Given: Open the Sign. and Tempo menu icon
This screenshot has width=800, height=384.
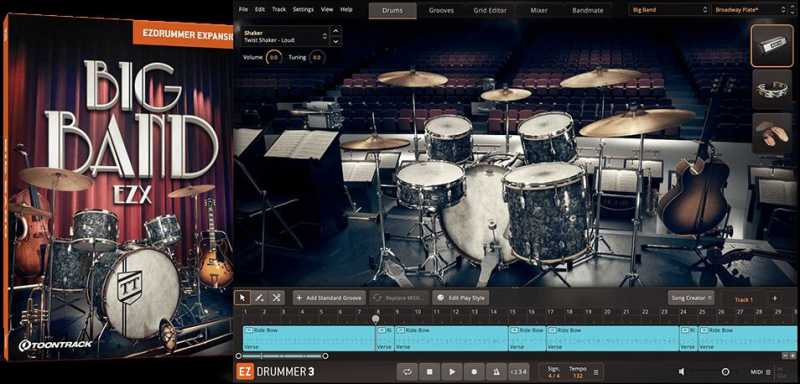Looking at the screenshot, I should 595,372.
